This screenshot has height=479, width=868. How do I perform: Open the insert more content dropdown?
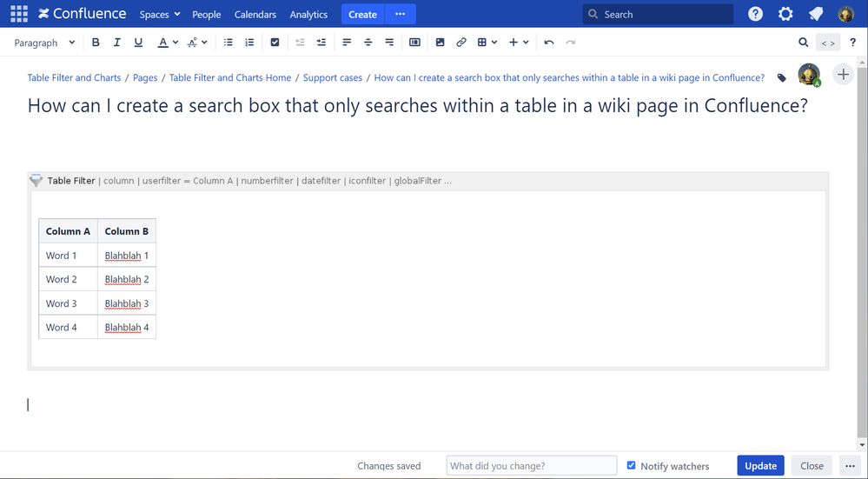tap(519, 42)
